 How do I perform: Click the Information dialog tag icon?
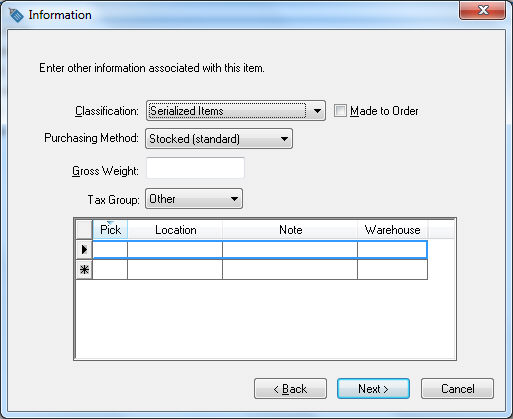pyautogui.click(x=16, y=15)
